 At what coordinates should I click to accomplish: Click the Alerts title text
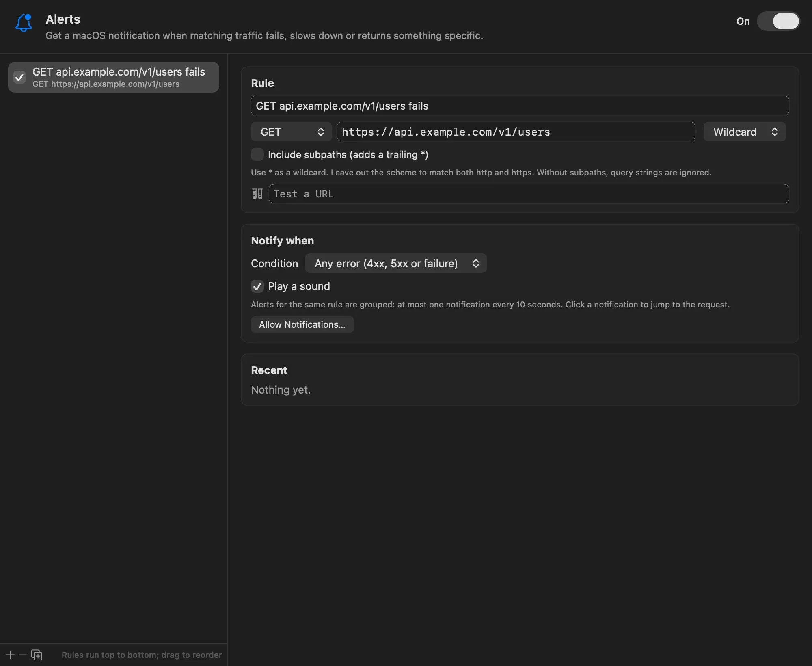click(x=63, y=19)
